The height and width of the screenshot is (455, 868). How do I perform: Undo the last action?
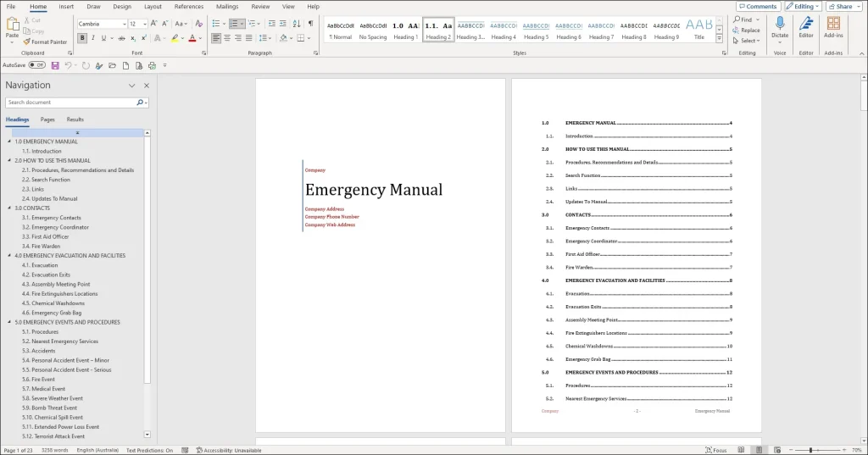point(68,65)
